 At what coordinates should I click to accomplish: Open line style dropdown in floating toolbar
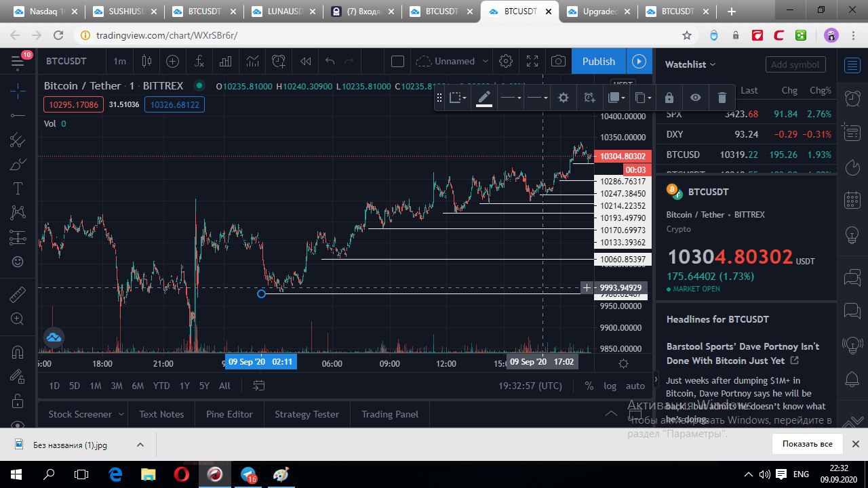pyautogui.click(x=537, y=98)
